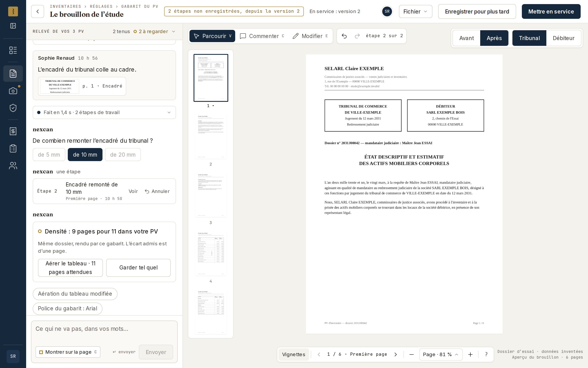Go to the next page arrow
The width and height of the screenshot is (588, 368).
point(395,354)
